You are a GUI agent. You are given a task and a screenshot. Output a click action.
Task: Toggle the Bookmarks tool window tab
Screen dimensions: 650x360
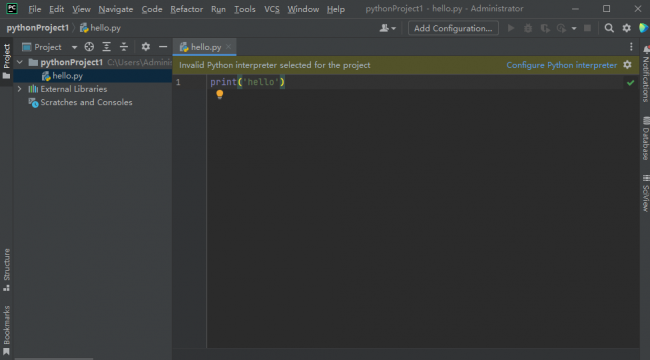pos(6,331)
